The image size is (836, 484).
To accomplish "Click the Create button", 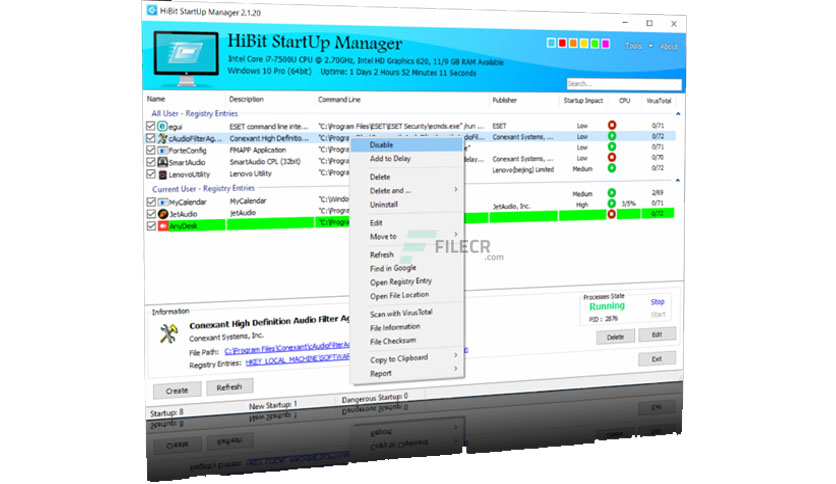I will click(177, 390).
